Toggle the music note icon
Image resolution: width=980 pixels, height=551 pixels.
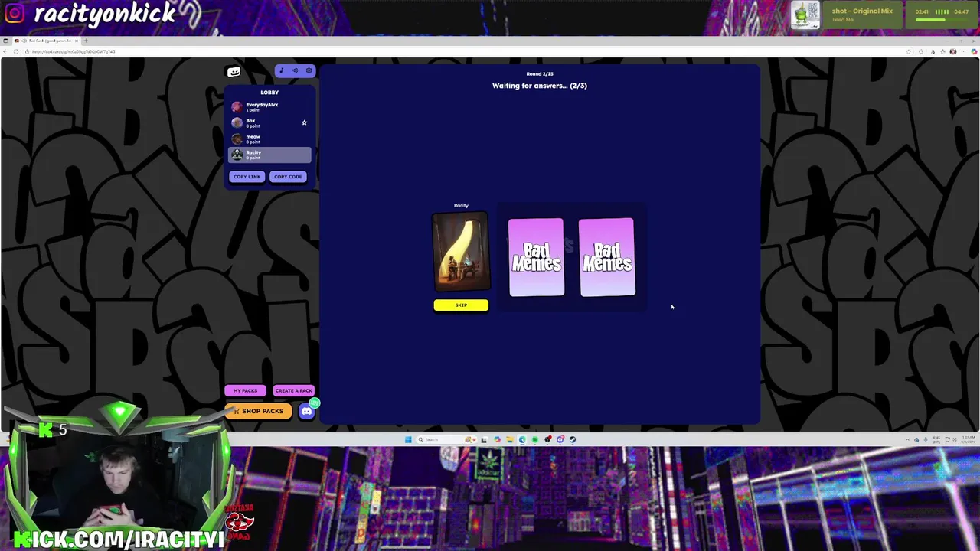281,71
